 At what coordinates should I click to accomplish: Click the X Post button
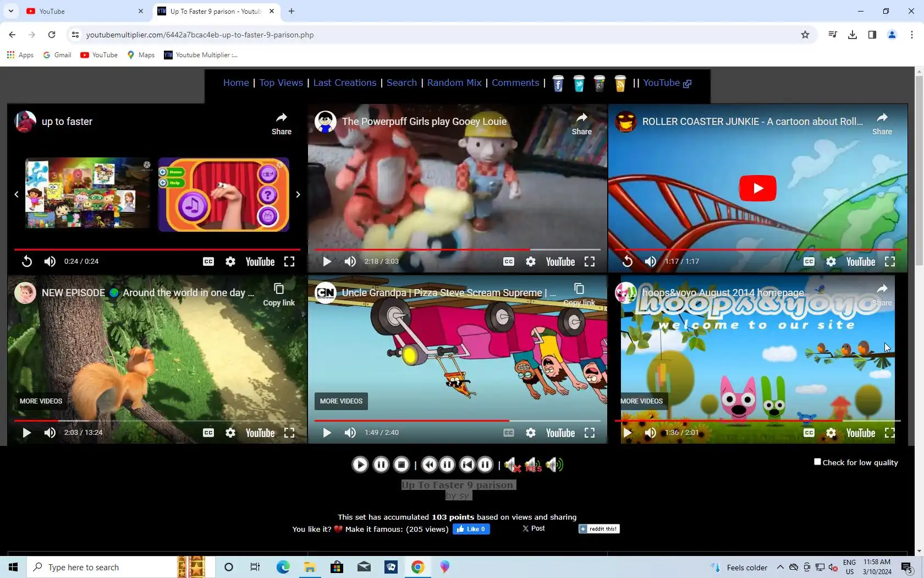pyautogui.click(x=533, y=528)
